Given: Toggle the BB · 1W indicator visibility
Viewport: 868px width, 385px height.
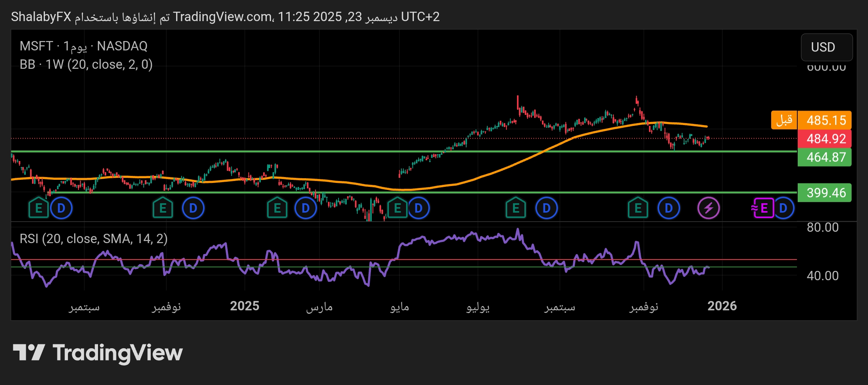Looking at the screenshot, I should [x=86, y=64].
